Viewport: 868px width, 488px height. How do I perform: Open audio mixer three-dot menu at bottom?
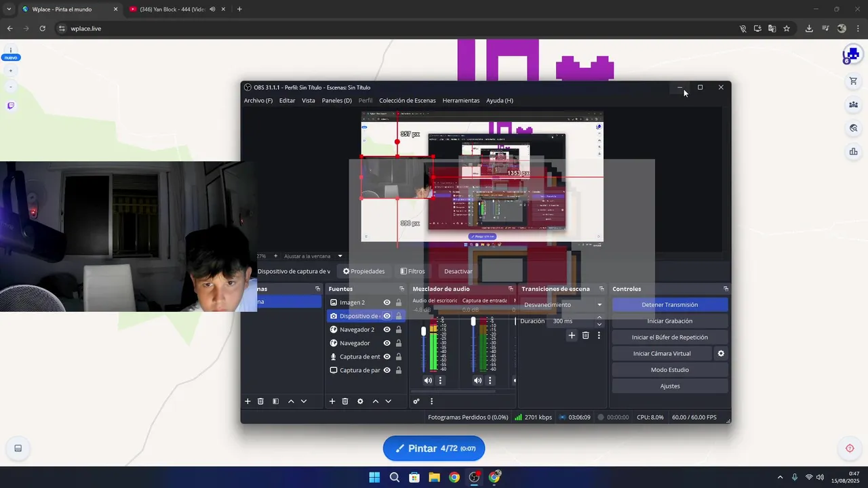tap(431, 401)
